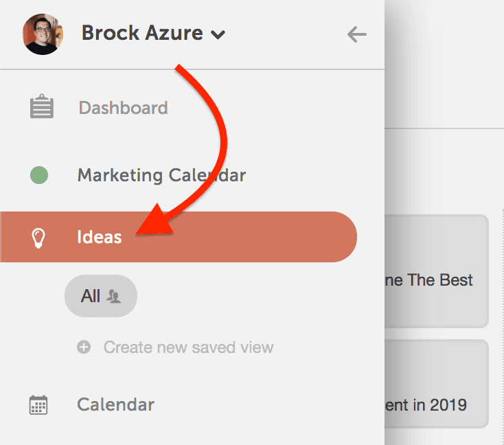Select the highlighted Ideas label text
Viewport: 504px width, 445px height.
[x=100, y=237]
